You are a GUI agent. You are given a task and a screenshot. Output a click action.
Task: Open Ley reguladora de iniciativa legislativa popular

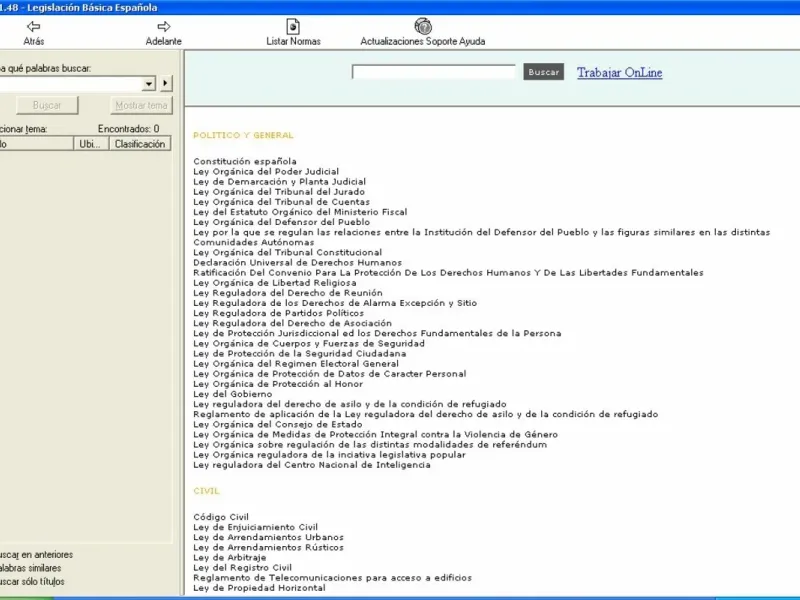tap(330, 455)
